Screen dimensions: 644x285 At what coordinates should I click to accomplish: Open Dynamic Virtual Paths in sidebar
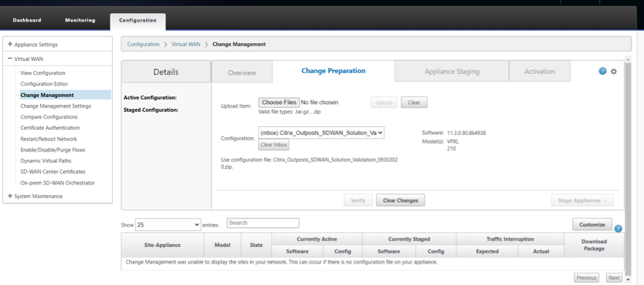point(45,161)
